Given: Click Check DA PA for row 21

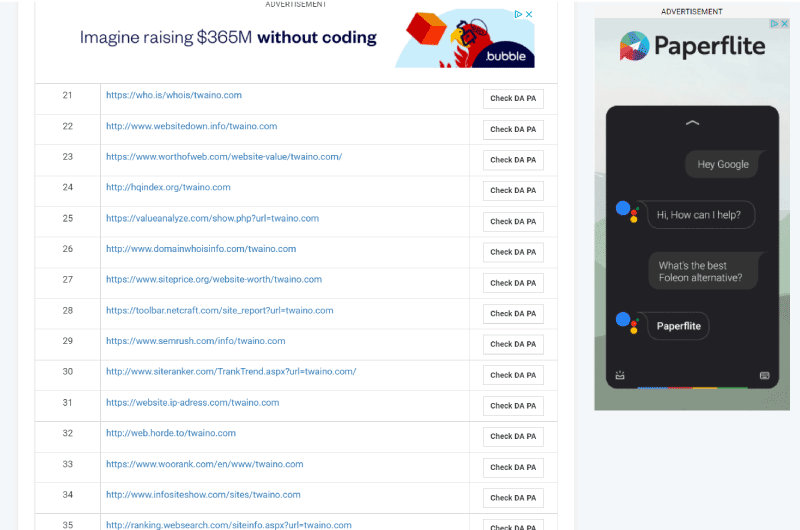Looking at the screenshot, I should [x=513, y=98].
